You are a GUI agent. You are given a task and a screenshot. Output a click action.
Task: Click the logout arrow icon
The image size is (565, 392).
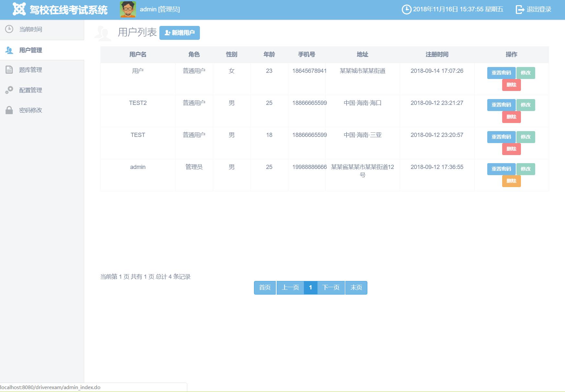[x=520, y=9]
